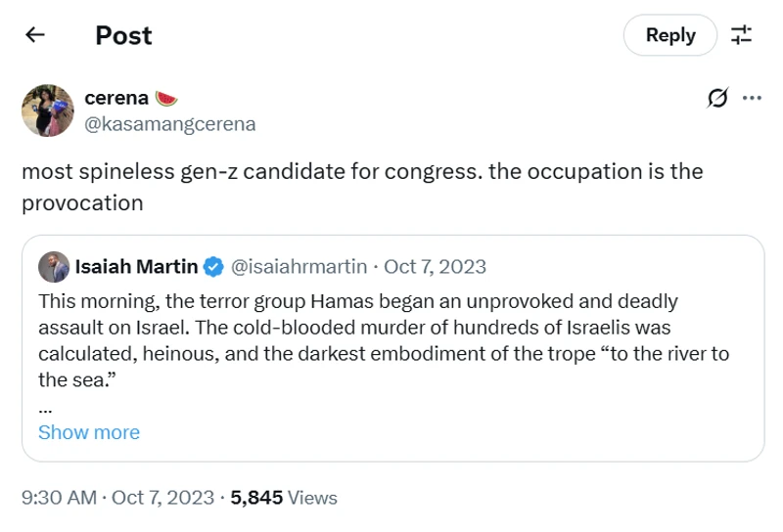Open cerena's profile picture
The height and width of the screenshot is (532, 783).
(x=48, y=111)
